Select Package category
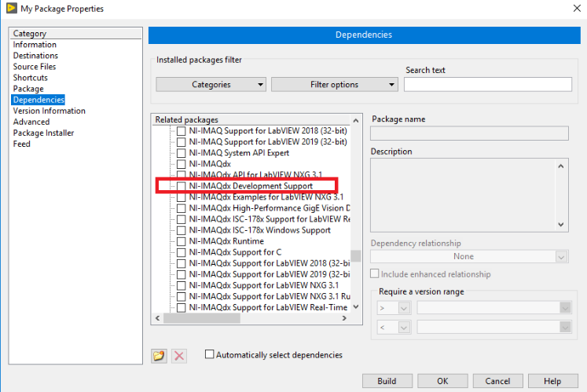 [28, 89]
